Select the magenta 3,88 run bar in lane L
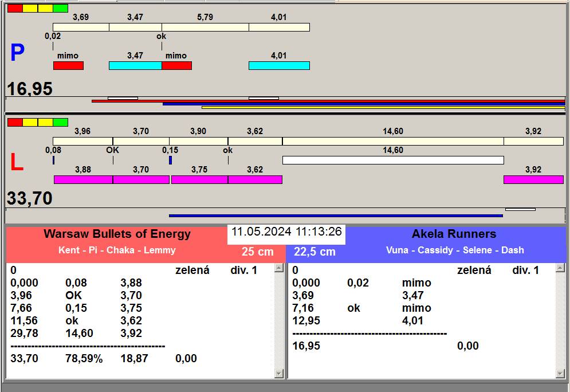 83,179
